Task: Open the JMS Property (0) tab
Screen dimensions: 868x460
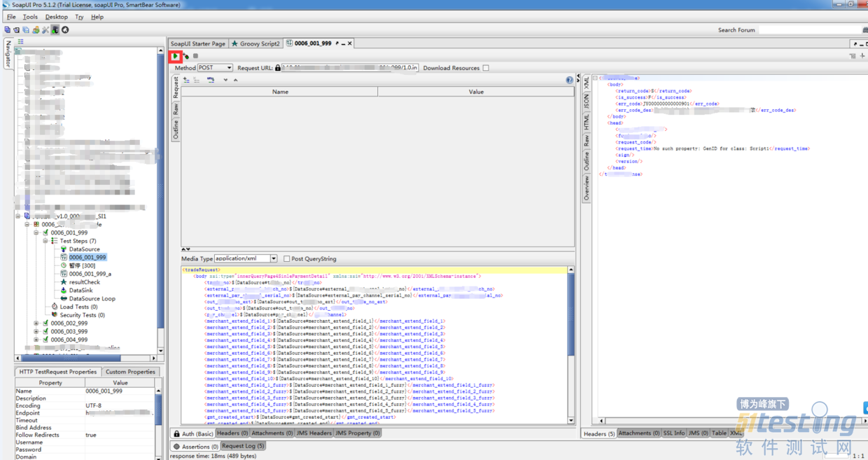Action: coord(358,433)
